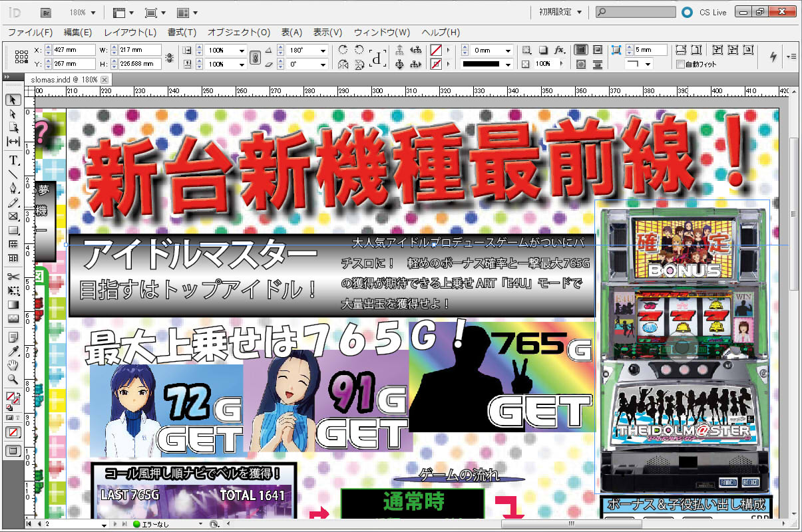802x532 pixels.
Task: Select the Direct Selection tool (white arrow)
Action: click(13, 114)
